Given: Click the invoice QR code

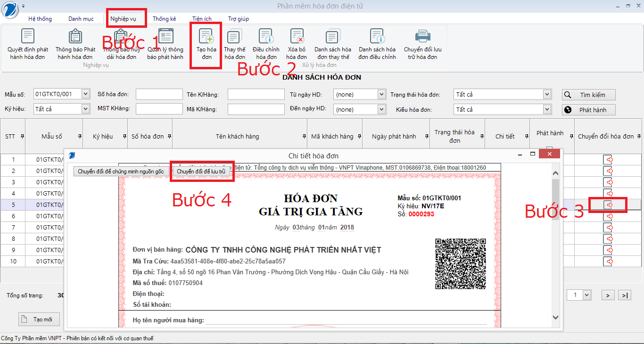Looking at the screenshot, I should tap(460, 263).
